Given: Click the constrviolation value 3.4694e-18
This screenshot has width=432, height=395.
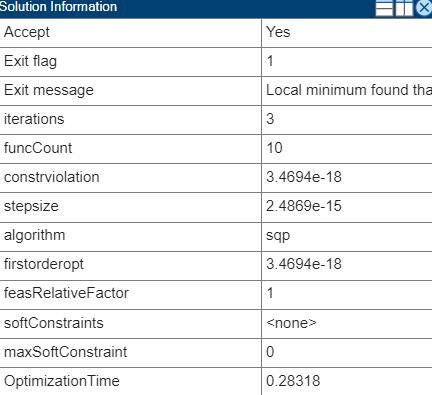Looking at the screenshot, I should [304, 177].
